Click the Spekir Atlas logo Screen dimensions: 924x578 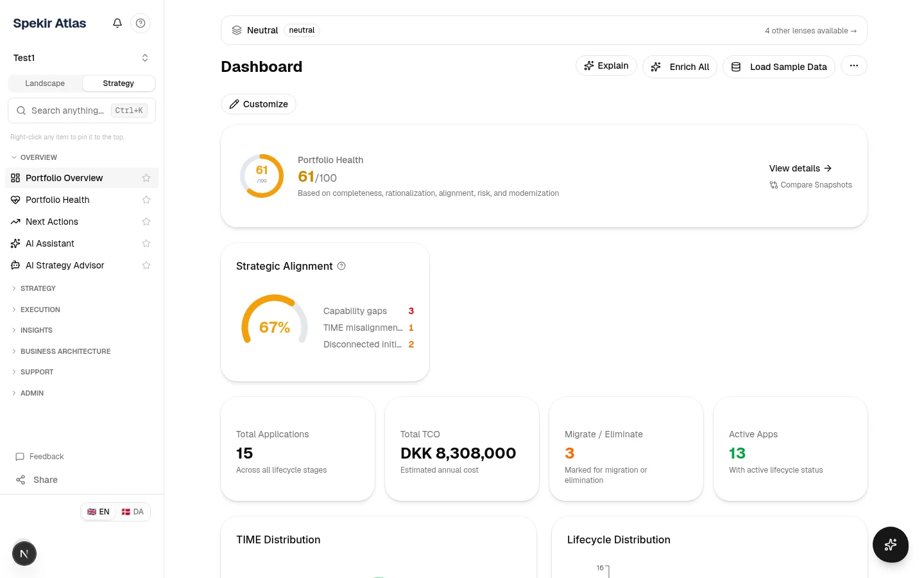click(49, 23)
